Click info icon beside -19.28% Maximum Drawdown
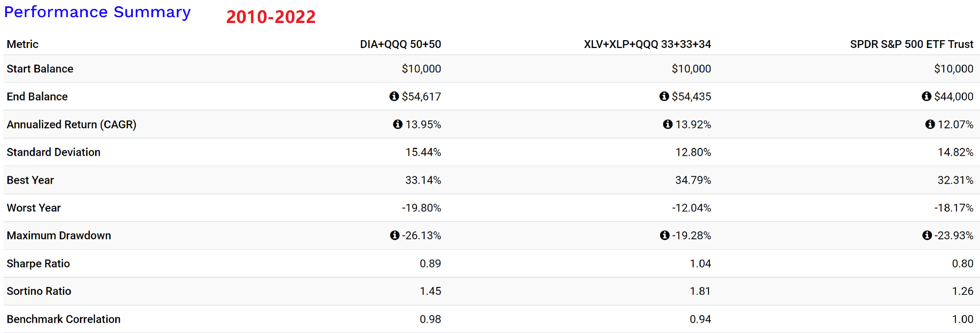Viewport: 980px width, 333px height. pyautogui.click(x=664, y=236)
